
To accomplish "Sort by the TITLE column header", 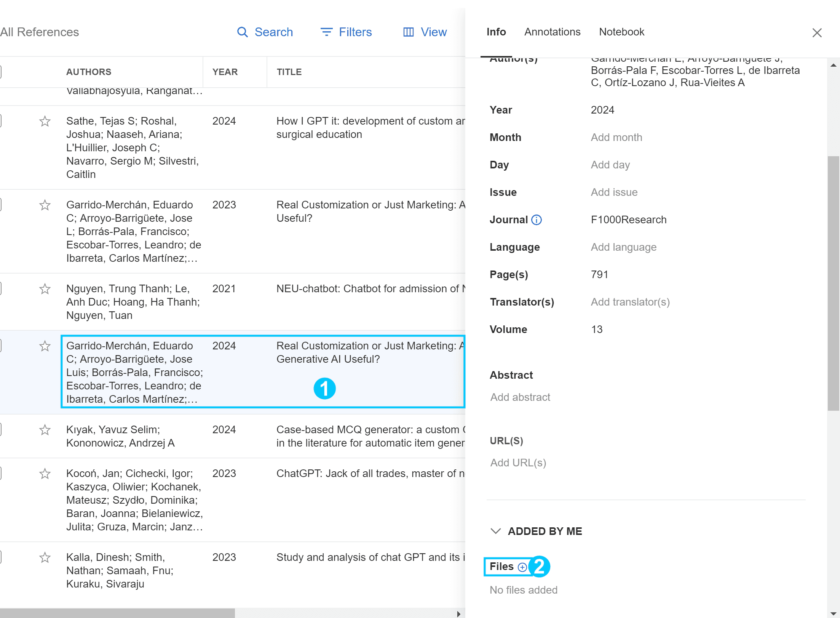I will [289, 72].
